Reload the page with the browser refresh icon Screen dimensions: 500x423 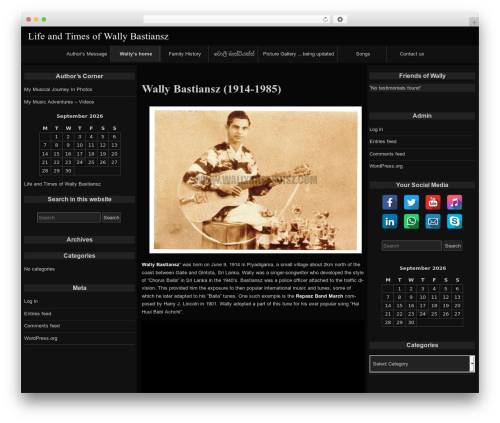click(x=325, y=19)
